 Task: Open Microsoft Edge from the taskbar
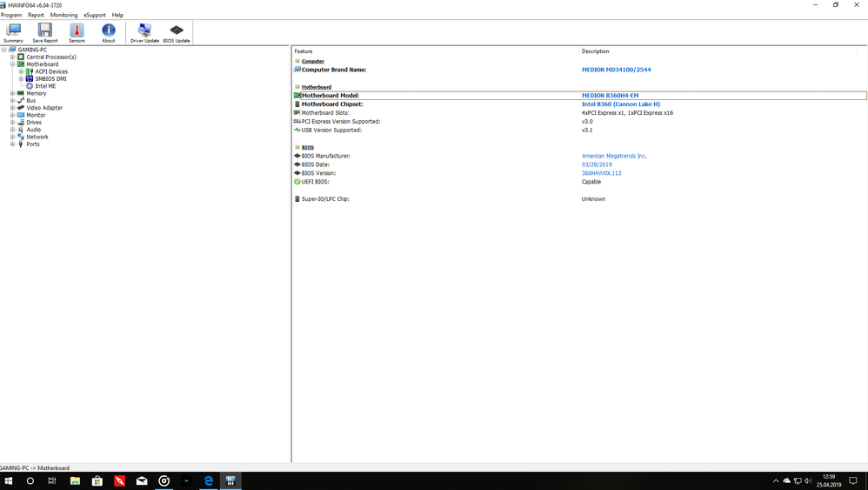click(209, 480)
